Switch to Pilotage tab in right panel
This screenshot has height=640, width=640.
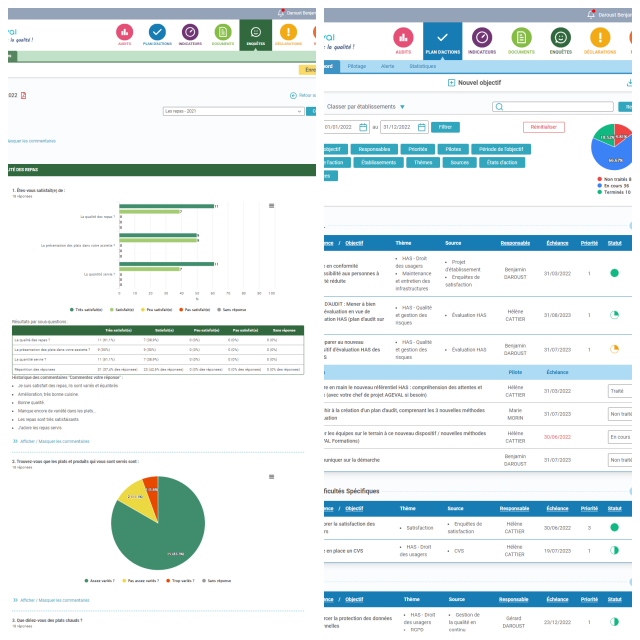coord(357,66)
